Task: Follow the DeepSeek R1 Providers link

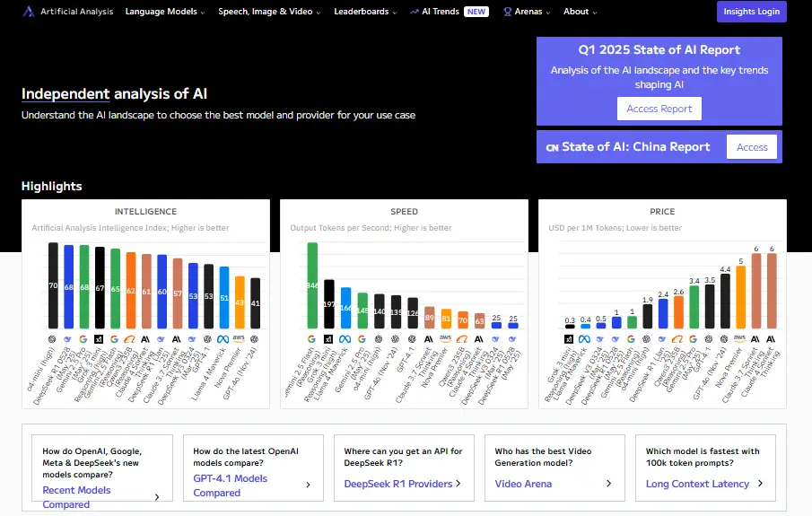Action: [x=398, y=484]
